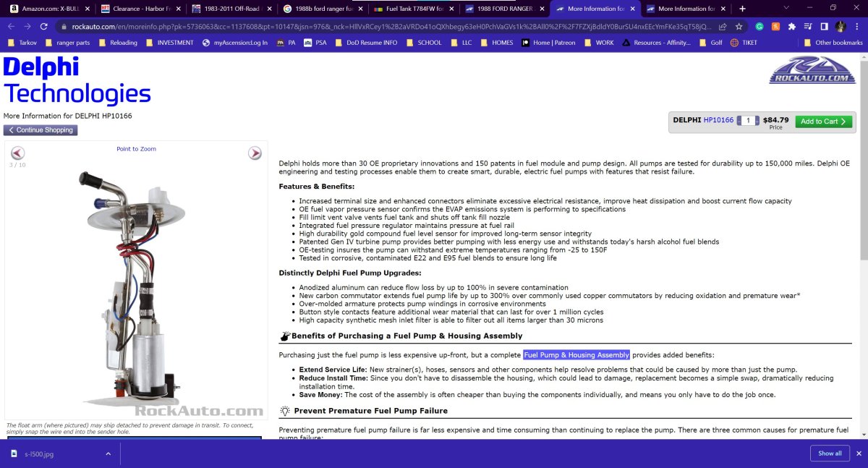Click highlighted Fuel Pump & Housing Assembly text
This screenshot has width=868, height=468.
click(576, 355)
